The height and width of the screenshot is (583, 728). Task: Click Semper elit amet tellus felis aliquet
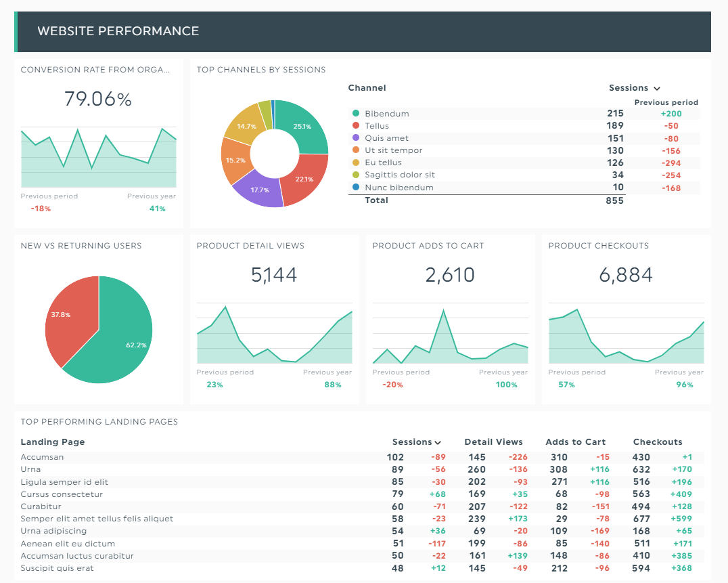point(97,519)
